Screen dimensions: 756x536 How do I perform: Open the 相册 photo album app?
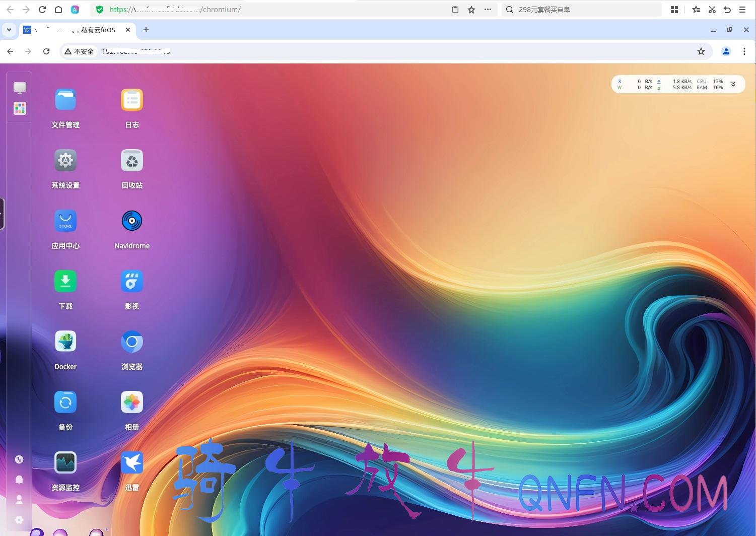pos(132,403)
